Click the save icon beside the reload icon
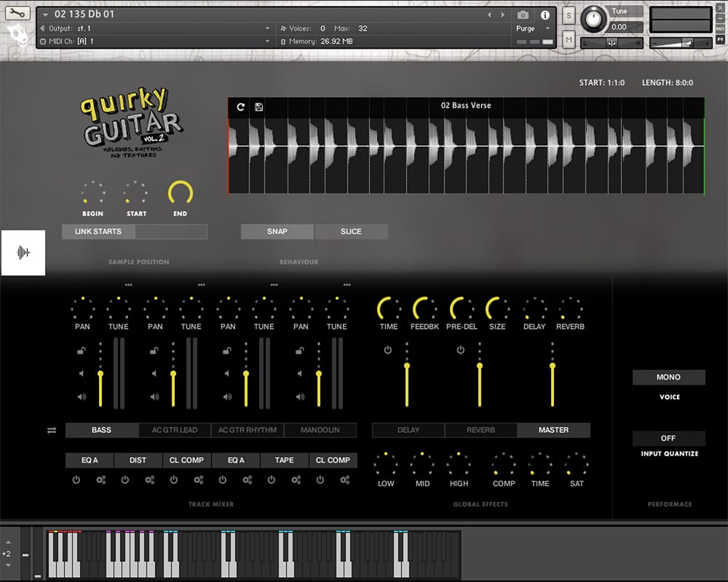 point(258,107)
